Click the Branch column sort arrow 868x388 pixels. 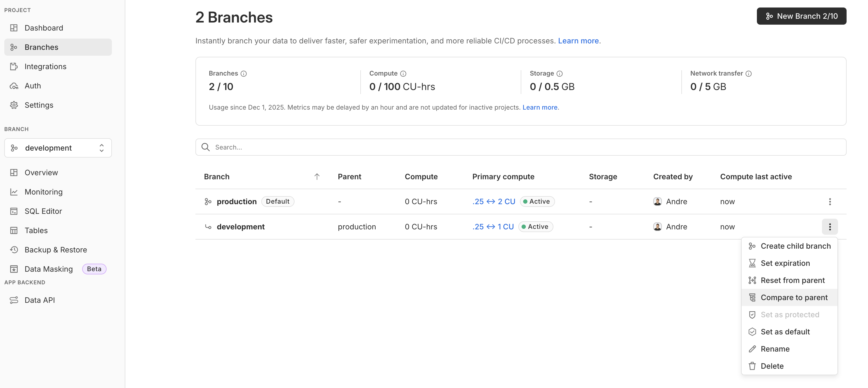point(317,177)
